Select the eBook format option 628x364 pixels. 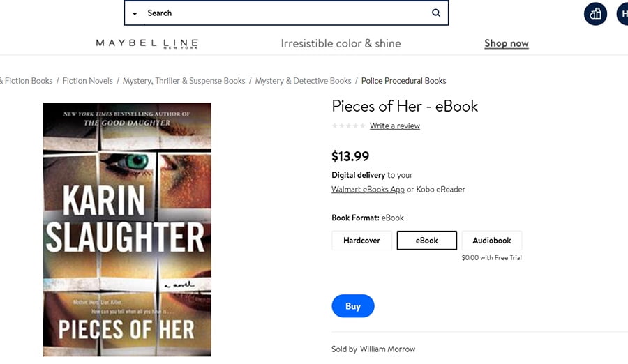[x=426, y=241]
